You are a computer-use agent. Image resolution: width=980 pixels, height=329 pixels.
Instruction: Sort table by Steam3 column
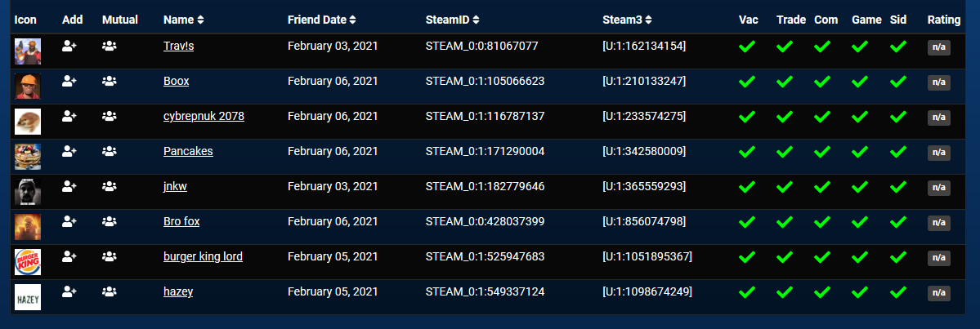click(x=626, y=19)
